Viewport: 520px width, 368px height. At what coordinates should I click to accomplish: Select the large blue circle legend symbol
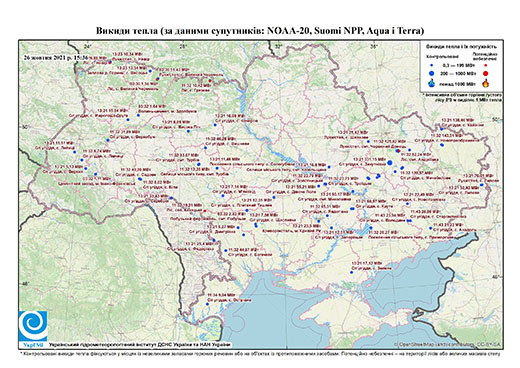(432, 73)
